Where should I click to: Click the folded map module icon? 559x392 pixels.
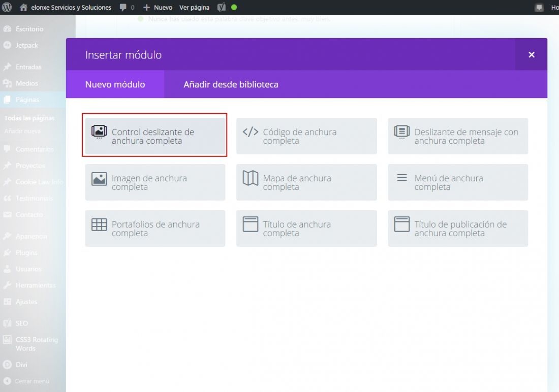(250, 178)
